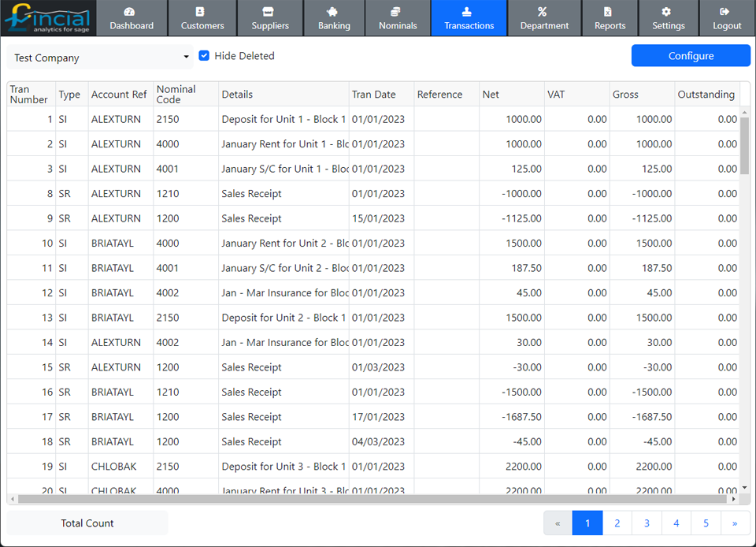The image size is (756, 547).
Task: Select 'Deposit for Unit 3 - Block 1' cell
Action: [283, 467]
